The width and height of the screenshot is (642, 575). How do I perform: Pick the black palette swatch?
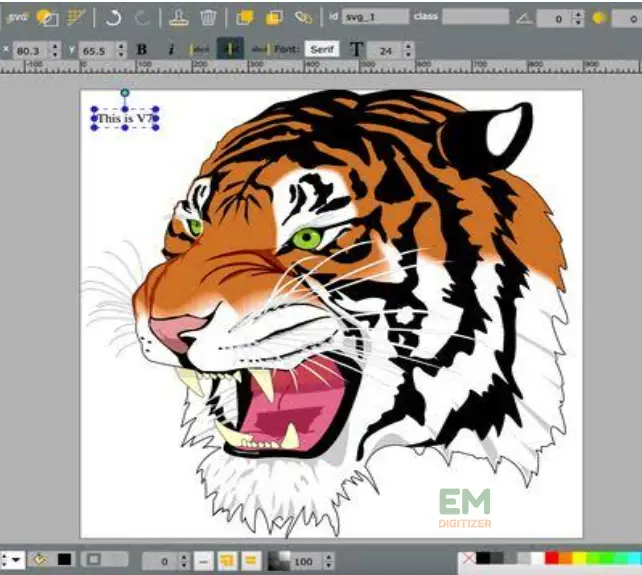coord(483,558)
